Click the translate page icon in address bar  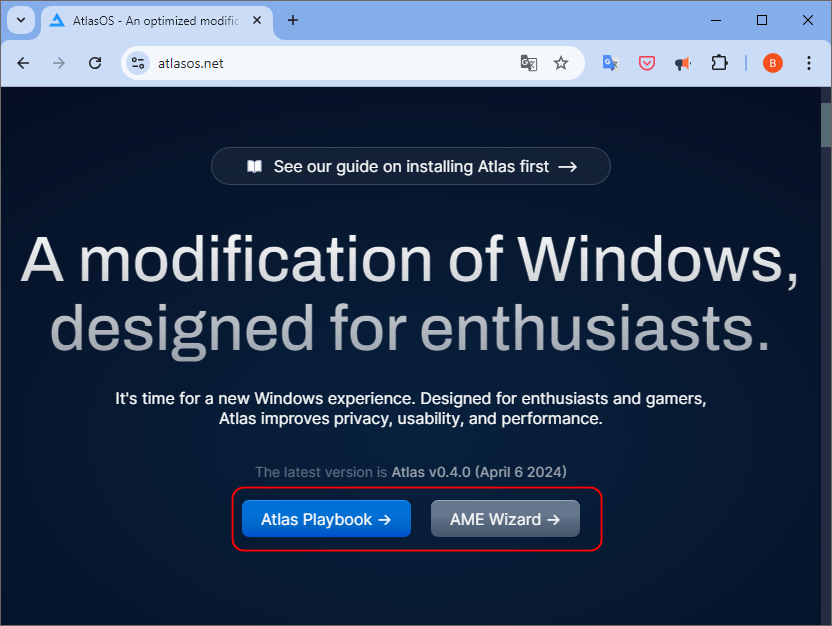pyautogui.click(x=528, y=64)
